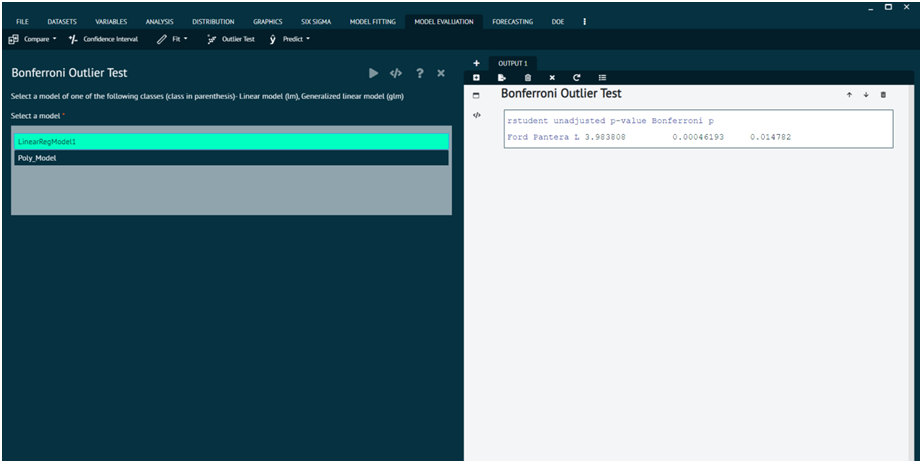Click the code view icon beside the output result
The width and height of the screenshot is (922, 463).
pyautogui.click(x=477, y=115)
